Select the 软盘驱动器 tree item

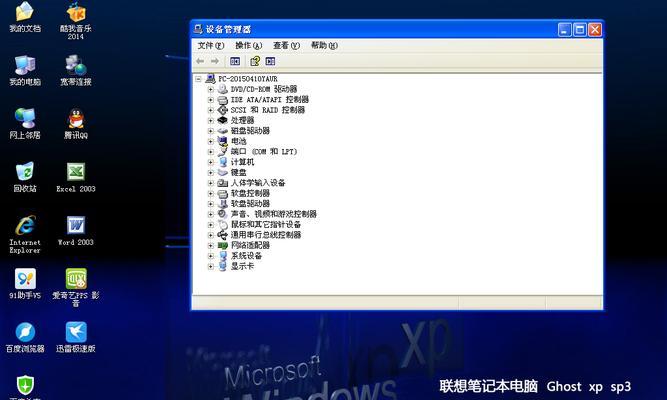pyautogui.click(x=250, y=204)
